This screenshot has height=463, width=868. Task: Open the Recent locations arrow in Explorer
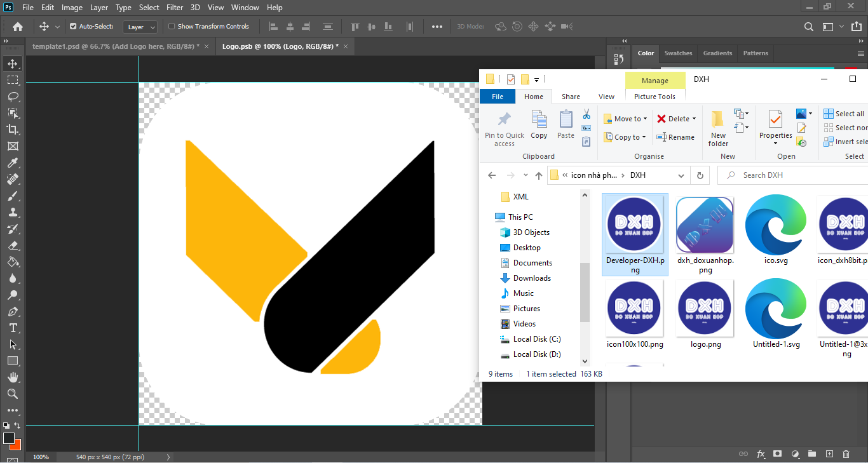click(526, 175)
